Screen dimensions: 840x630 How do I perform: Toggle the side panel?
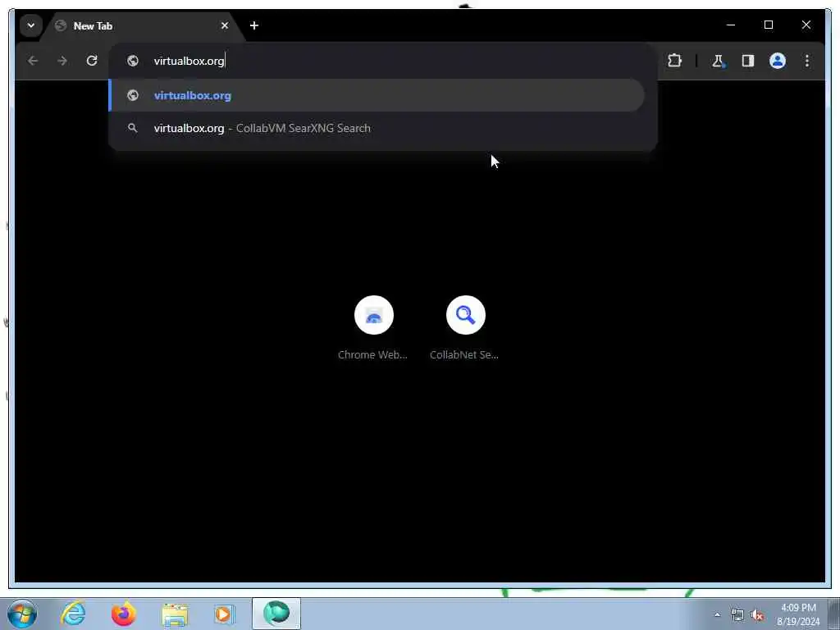coord(748,61)
